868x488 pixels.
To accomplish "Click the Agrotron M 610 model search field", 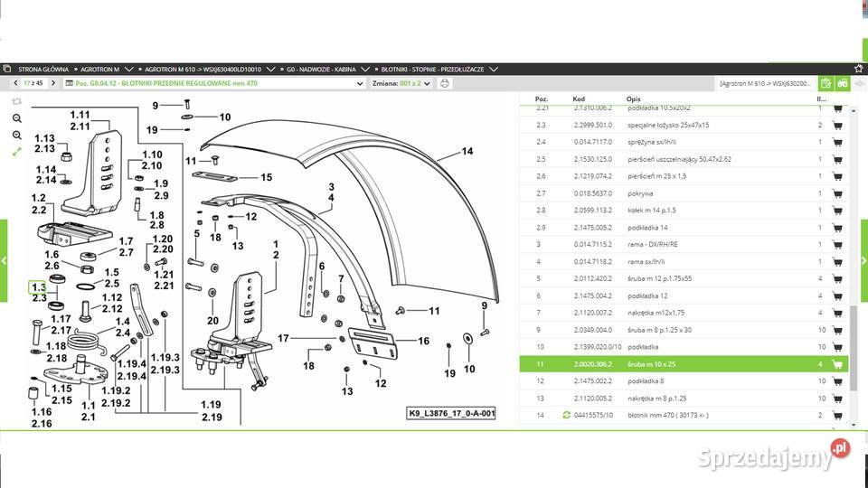I will tap(766, 83).
